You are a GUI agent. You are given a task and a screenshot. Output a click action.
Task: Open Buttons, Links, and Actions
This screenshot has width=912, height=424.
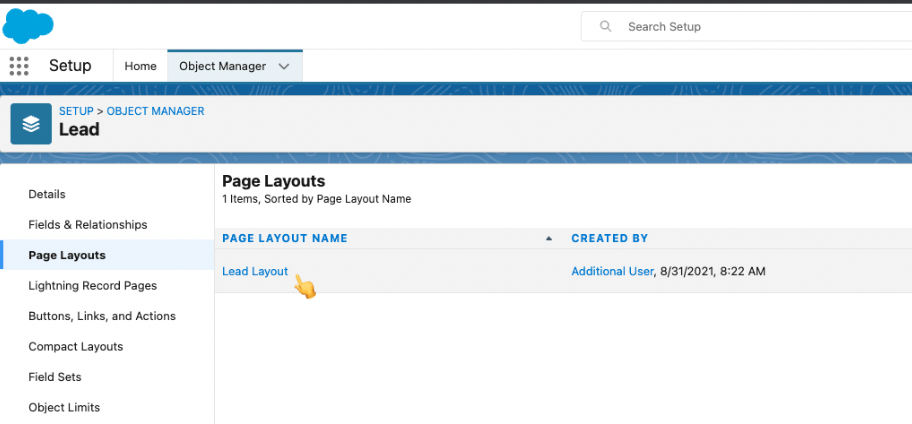click(102, 316)
